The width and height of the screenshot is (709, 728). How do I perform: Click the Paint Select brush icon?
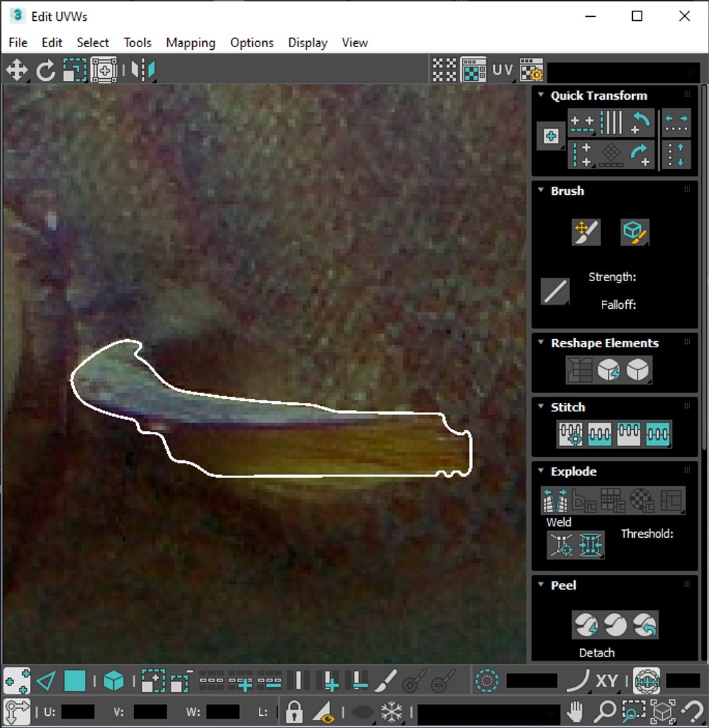(386, 681)
